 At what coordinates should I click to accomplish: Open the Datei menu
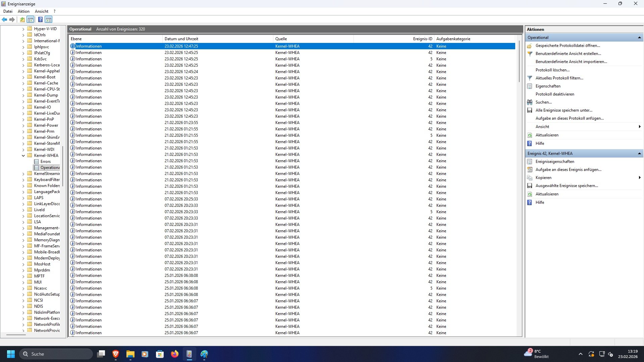coord(8,11)
